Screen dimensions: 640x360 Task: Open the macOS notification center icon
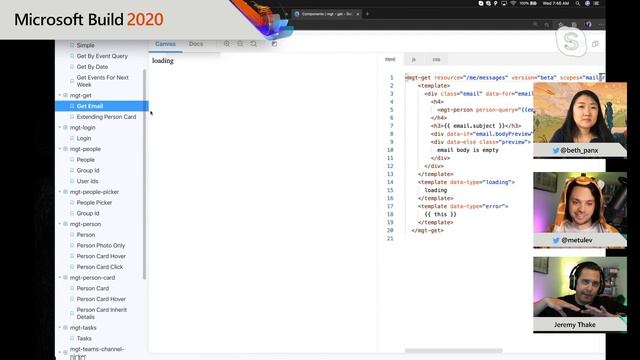[x=597, y=3]
